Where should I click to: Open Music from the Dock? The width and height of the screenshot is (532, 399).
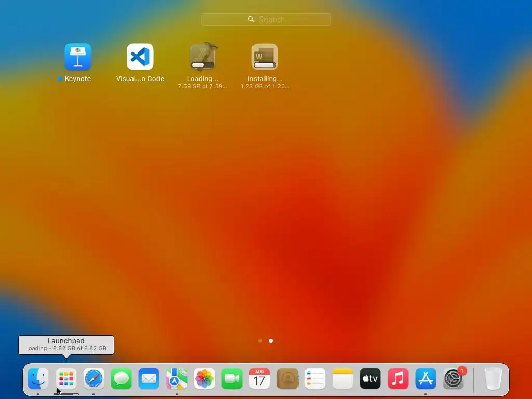(398, 379)
